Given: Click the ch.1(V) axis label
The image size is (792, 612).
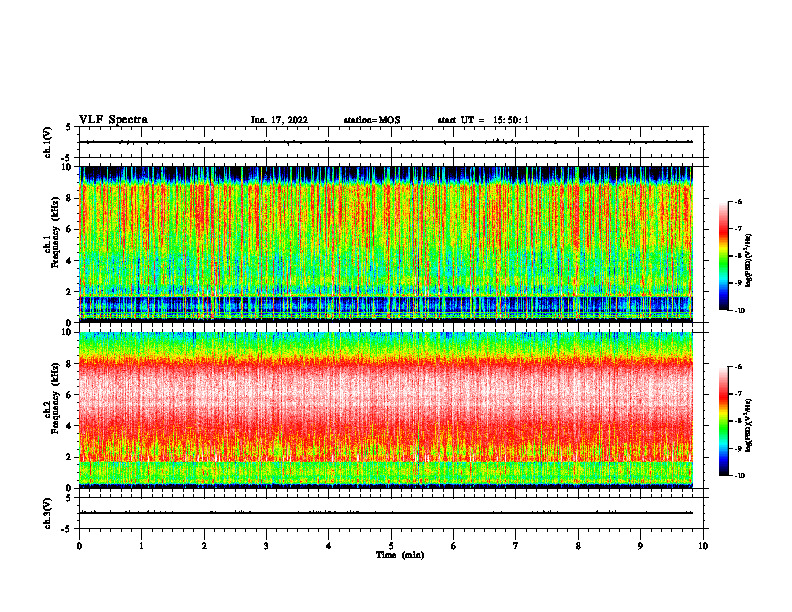Looking at the screenshot, I should tap(47, 142).
